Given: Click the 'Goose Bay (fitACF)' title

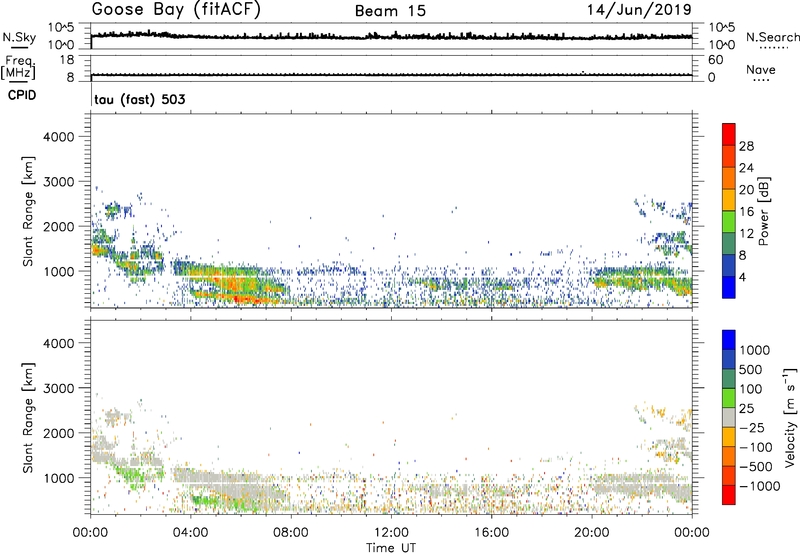Looking at the screenshot, I should point(176,10).
